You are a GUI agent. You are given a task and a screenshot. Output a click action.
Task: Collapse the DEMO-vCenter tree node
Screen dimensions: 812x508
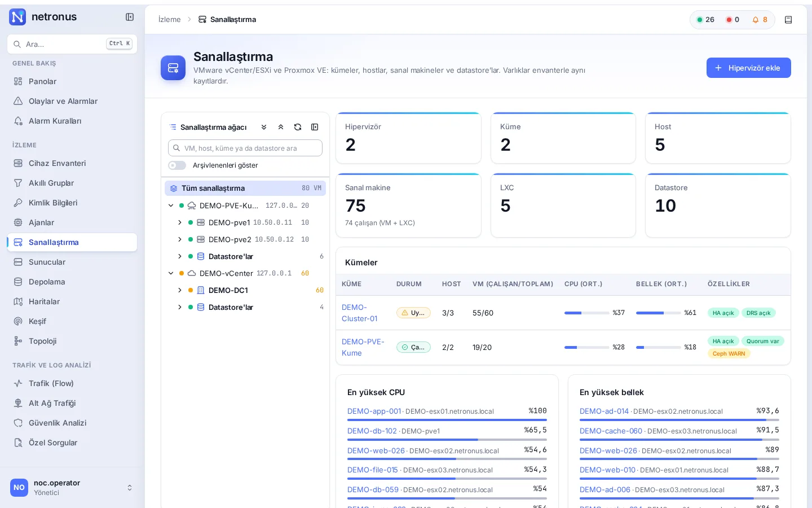(x=171, y=273)
